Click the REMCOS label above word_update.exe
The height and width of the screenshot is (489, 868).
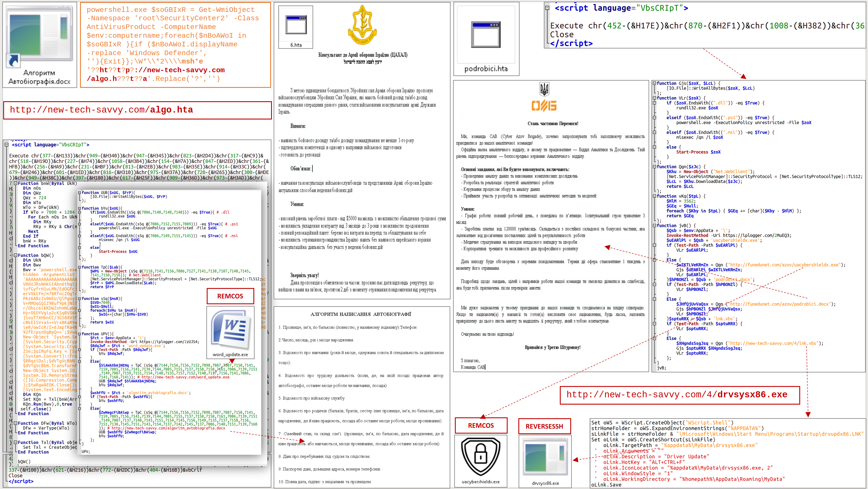point(230,296)
